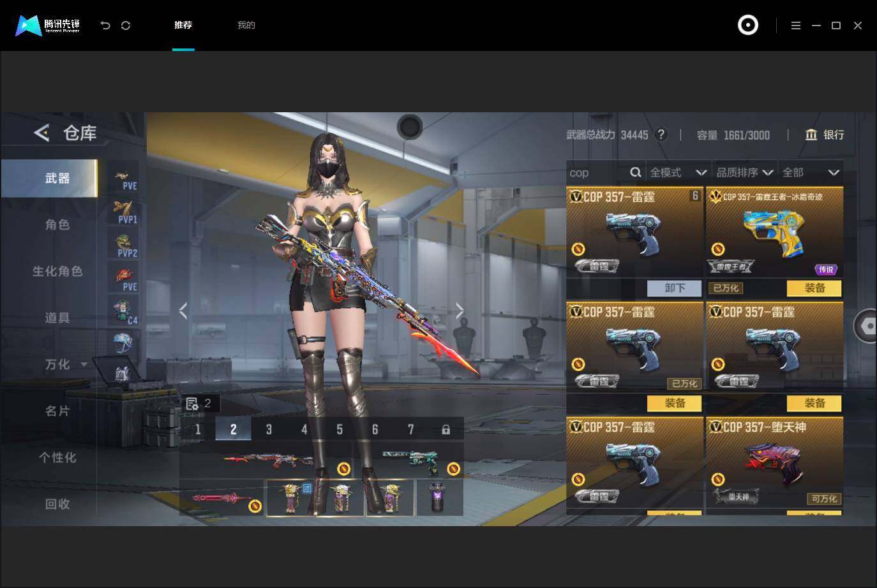Click the 武器总战力 34445 text
The height and width of the screenshot is (588, 877).
607,135
